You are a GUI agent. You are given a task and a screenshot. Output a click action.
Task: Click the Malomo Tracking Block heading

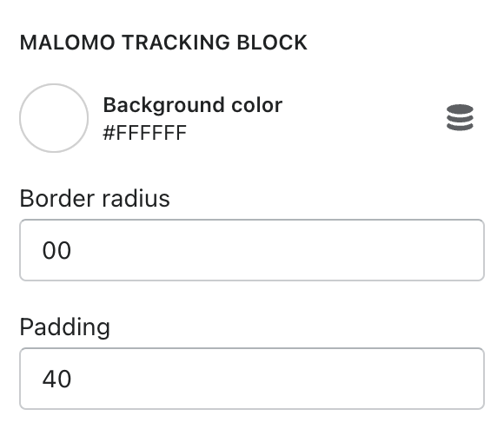pyautogui.click(x=163, y=43)
